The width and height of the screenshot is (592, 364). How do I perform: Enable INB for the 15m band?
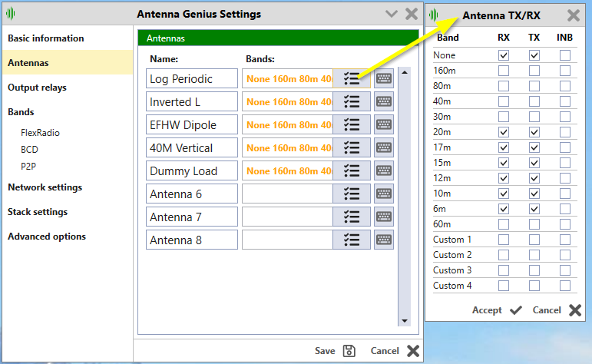point(565,163)
